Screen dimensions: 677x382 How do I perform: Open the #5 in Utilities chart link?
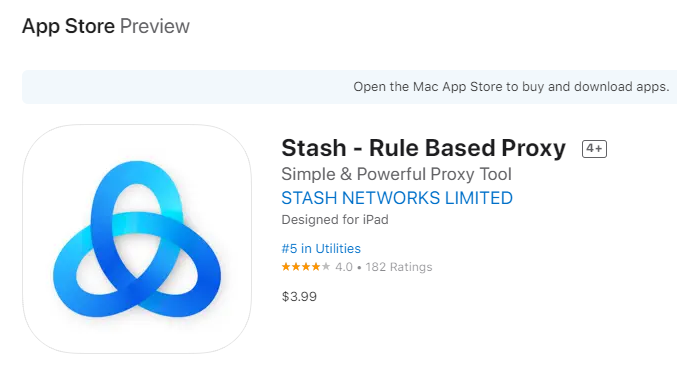click(321, 249)
